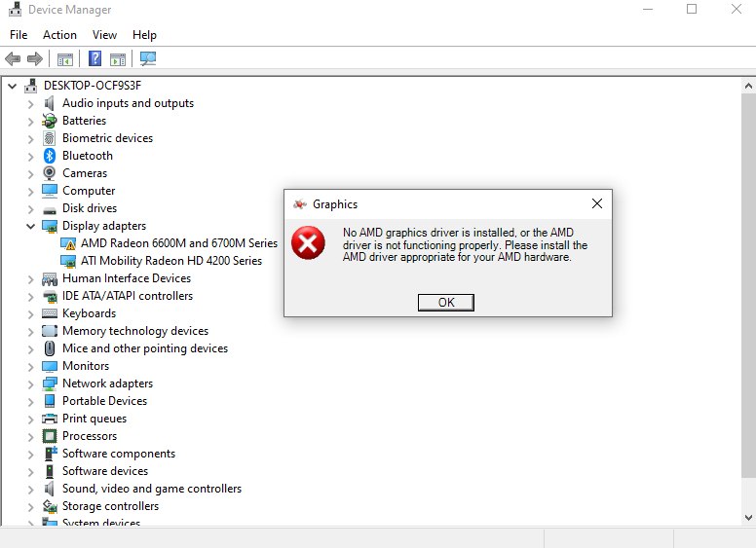Image resolution: width=756 pixels, height=548 pixels.
Task: Expand Sound, video and game controllers
Action: click(x=30, y=490)
